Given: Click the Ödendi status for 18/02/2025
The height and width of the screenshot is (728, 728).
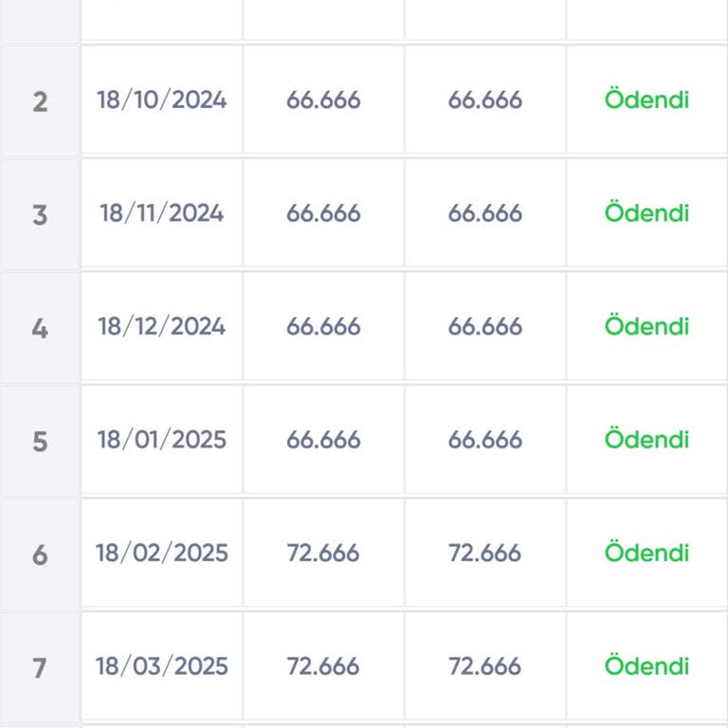Looking at the screenshot, I should (x=646, y=553).
